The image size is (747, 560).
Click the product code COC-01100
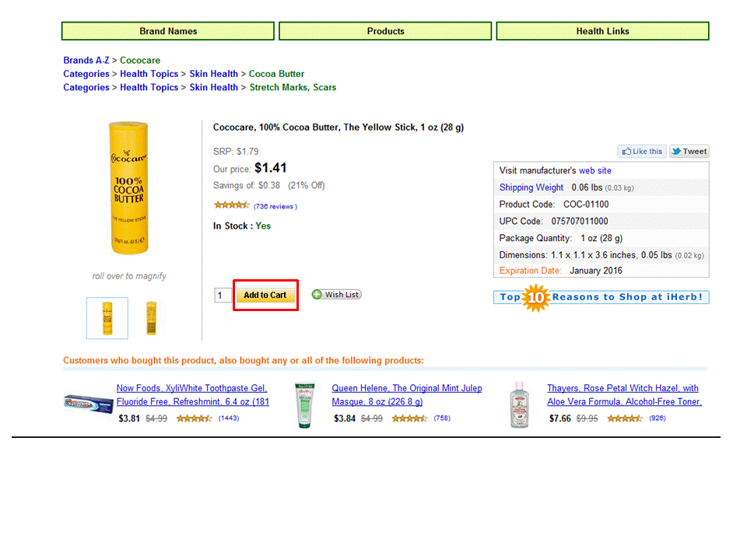click(x=586, y=205)
